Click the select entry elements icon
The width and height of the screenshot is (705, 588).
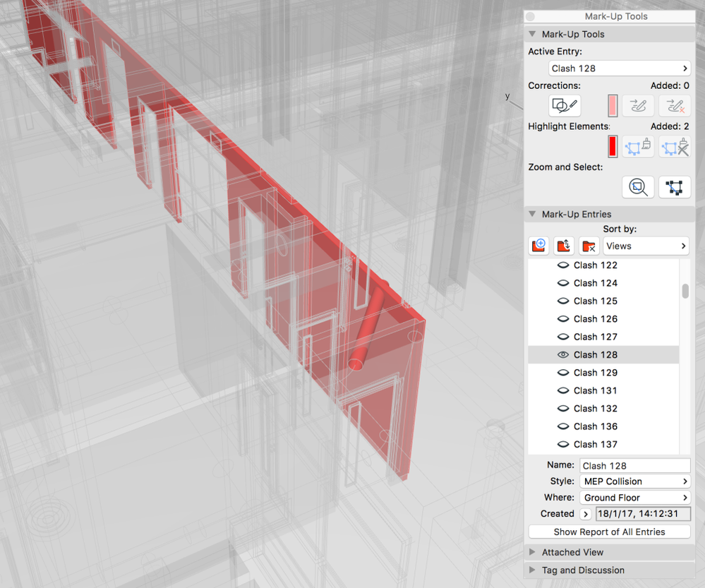[x=675, y=187]
